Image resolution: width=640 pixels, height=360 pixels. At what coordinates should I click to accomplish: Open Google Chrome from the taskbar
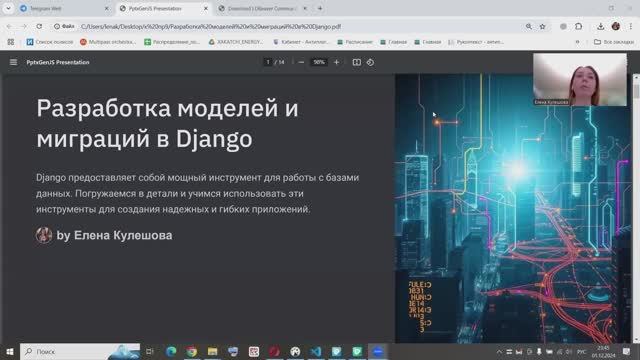point(192,351)
